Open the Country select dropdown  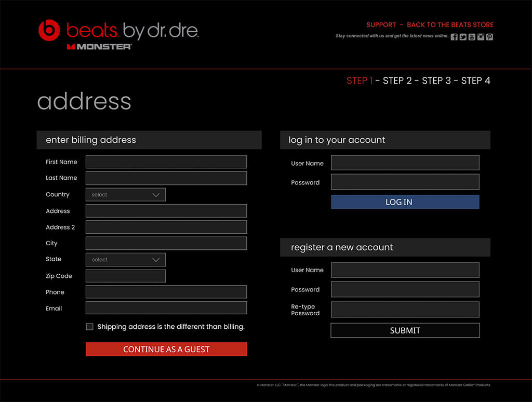[x=126, y=195]
